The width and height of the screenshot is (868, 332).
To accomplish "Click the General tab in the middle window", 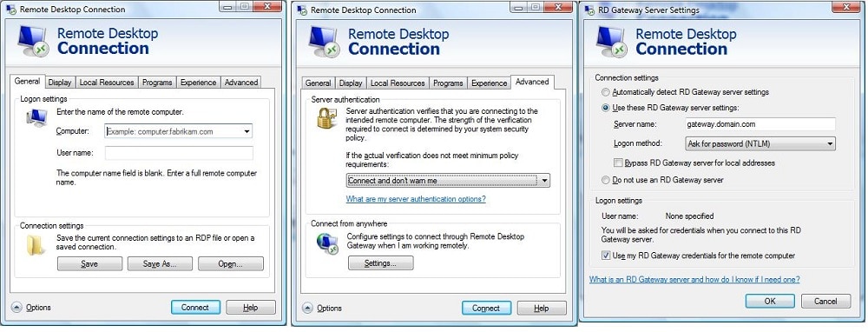I will pyautogui.click(x=318, y=83).
